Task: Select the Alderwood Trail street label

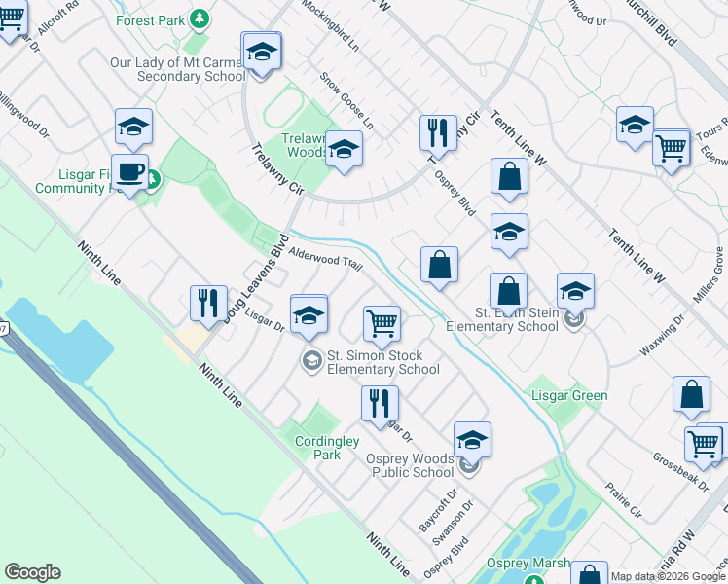Action: [325, 259]
